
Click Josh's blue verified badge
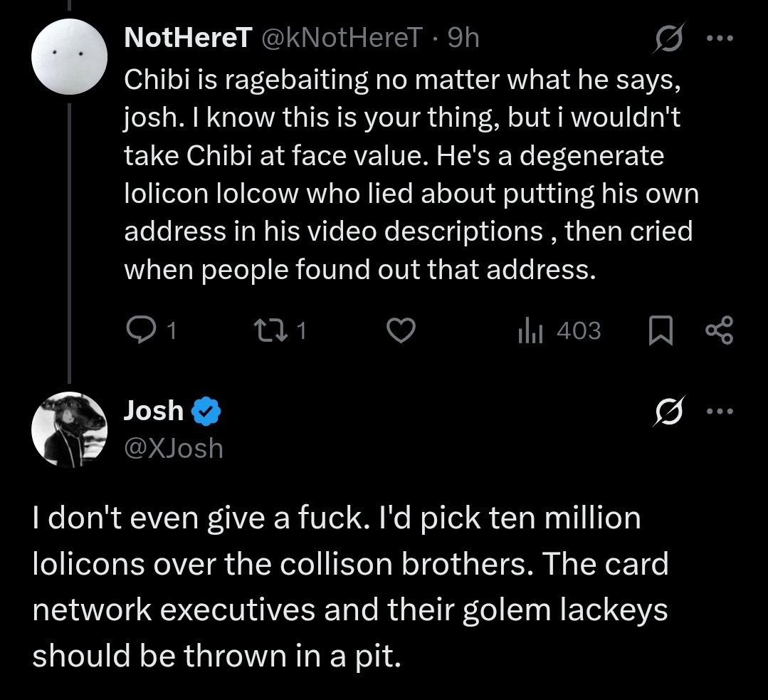tap(207, 411)
